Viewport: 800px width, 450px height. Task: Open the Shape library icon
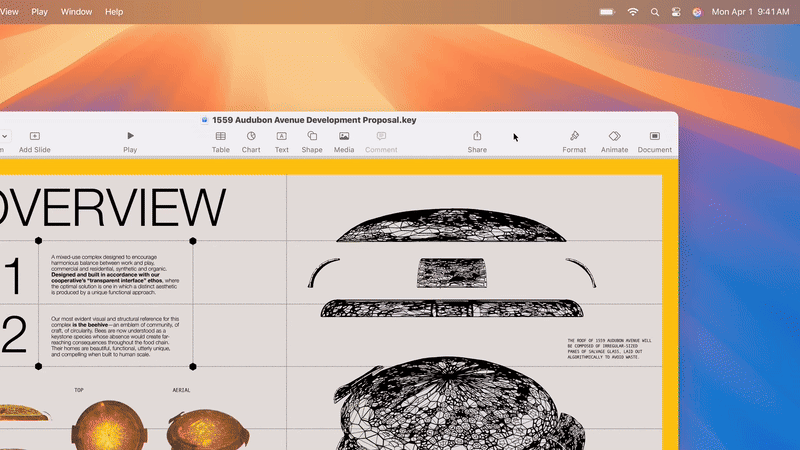click(312, 136)
